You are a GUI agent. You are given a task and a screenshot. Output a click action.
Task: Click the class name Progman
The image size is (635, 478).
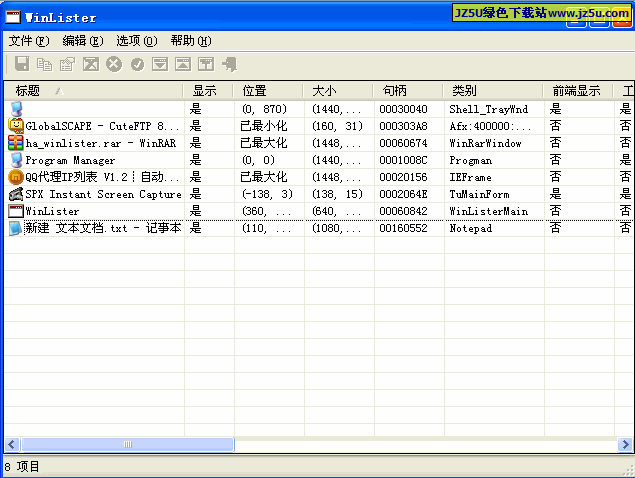click(471, 160)
